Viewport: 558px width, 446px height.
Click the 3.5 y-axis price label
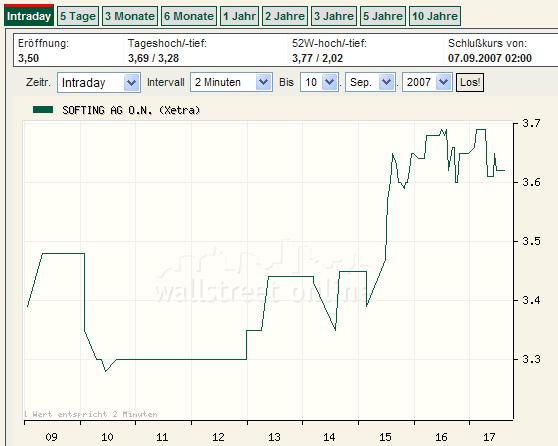tap(531, 242)
